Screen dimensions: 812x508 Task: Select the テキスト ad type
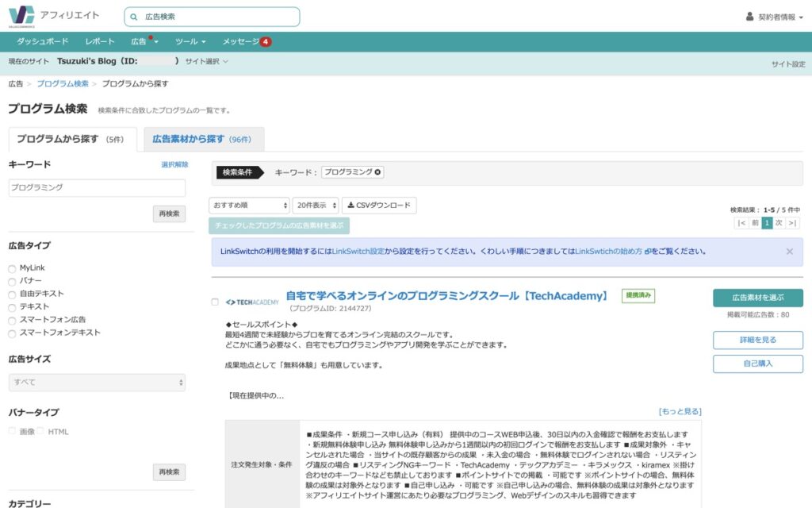[x=12, y=307]
